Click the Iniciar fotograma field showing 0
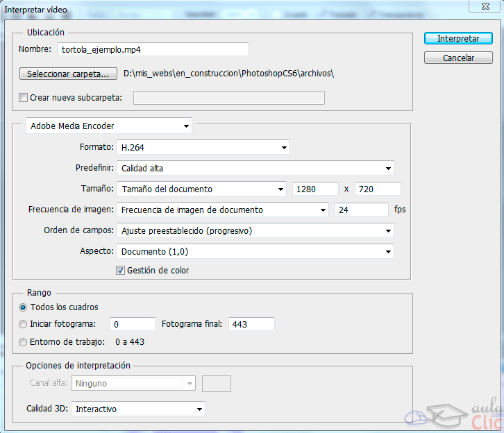Viewport: 504px width, 433px height. click(x=133, y=324)
